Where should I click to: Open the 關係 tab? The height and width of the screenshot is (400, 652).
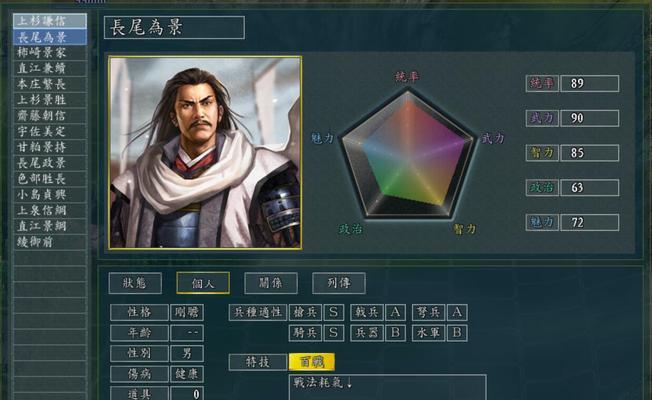coord(271,283)
